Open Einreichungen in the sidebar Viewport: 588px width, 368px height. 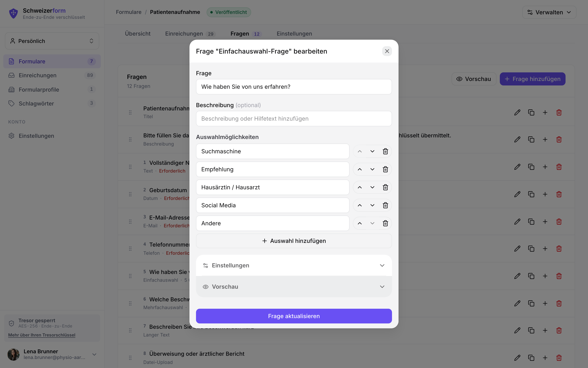coord(52,75)
